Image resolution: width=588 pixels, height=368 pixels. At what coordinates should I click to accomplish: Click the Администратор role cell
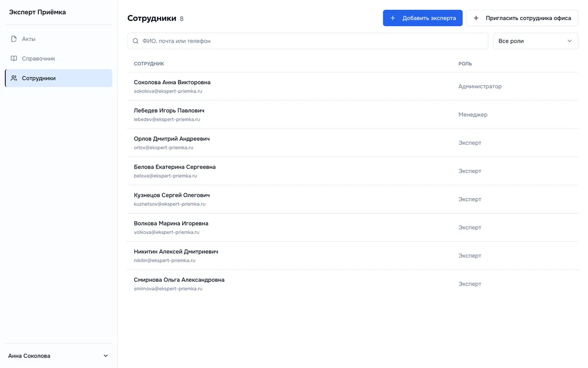pyautogui.click(x=480, y=86)
